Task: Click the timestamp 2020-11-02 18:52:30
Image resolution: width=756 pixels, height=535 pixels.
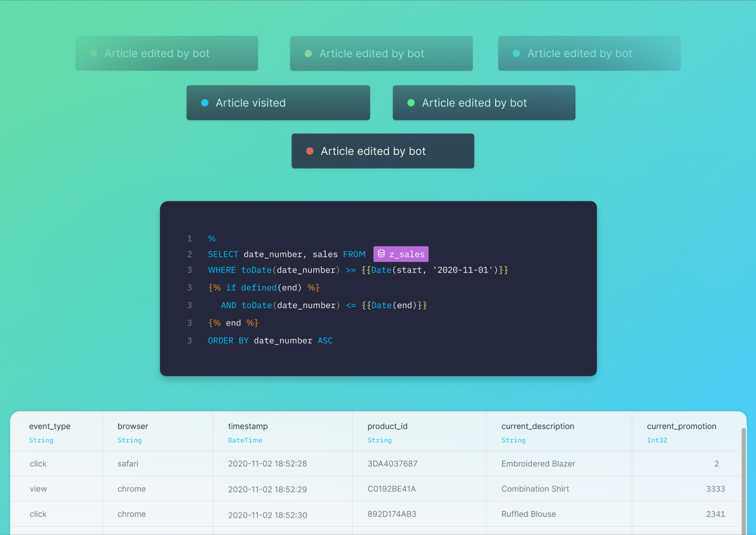Action: point(268,515)
